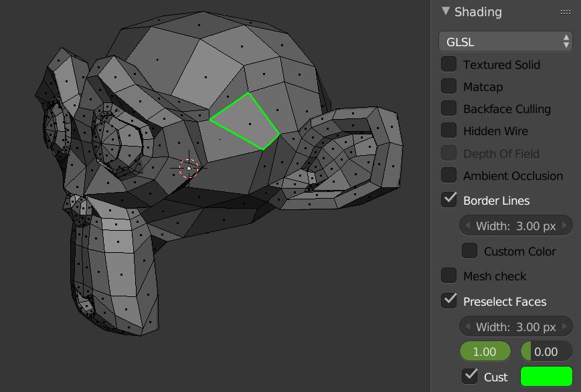581x392 pixels.
Task: Turn on the Mesh check option
Action: 448,276
